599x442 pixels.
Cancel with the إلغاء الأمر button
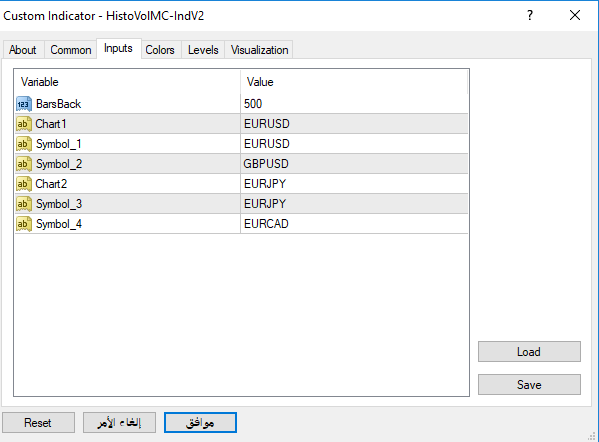119,423
